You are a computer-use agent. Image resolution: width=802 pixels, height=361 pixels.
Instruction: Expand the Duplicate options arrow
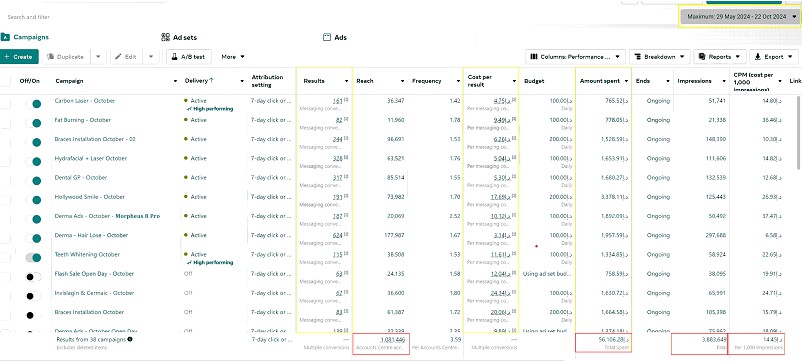pyautogui.click(x=98, y=57)
